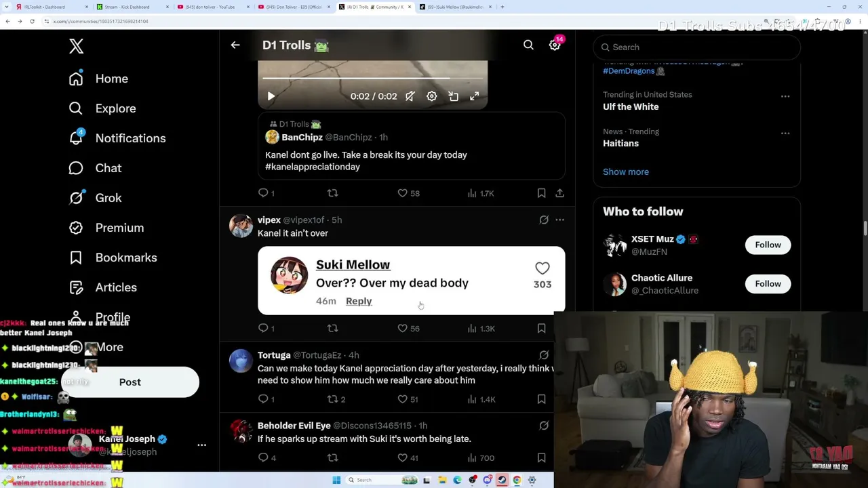Reply to Beholder Evil Eye's post

coord(267,457)
